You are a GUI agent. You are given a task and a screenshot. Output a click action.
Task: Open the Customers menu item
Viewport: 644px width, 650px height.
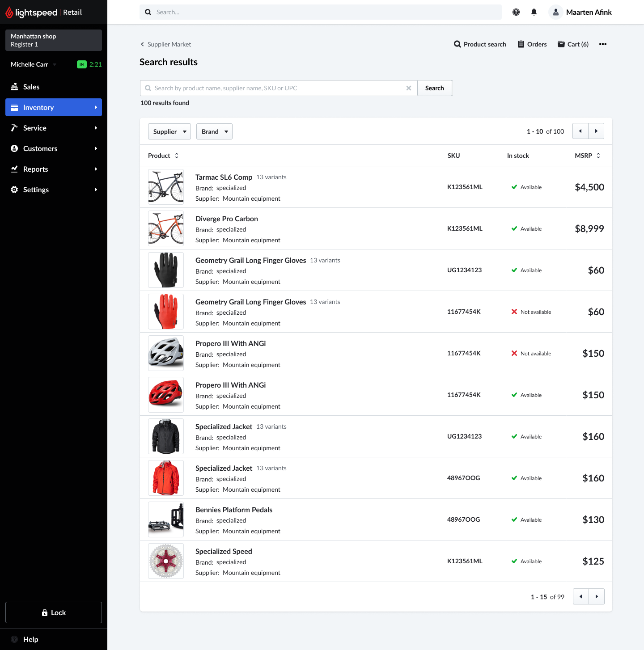(x=54, y=148)
